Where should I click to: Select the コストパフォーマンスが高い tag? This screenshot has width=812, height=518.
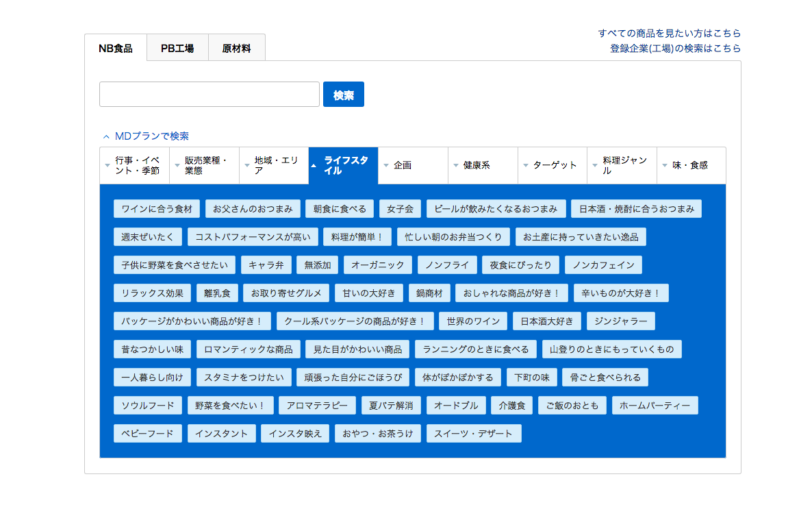pyautogui.click(x=253, y=236)
